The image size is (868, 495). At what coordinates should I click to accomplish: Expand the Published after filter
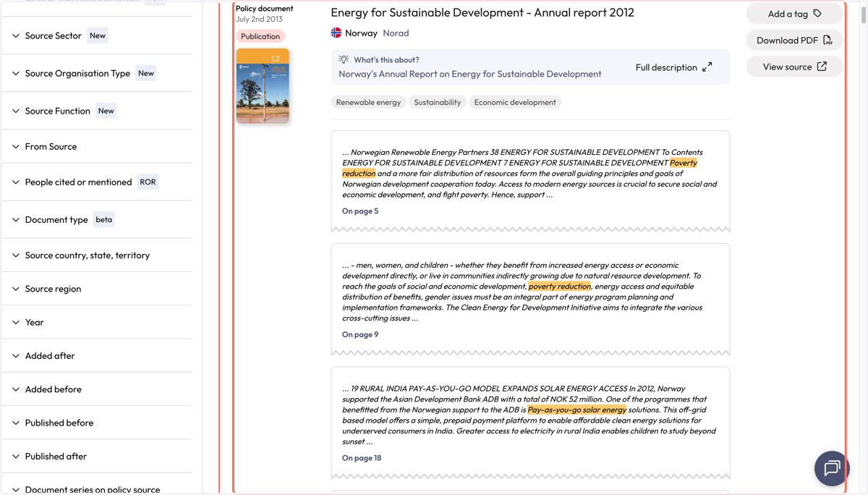(x=97, y=456)
